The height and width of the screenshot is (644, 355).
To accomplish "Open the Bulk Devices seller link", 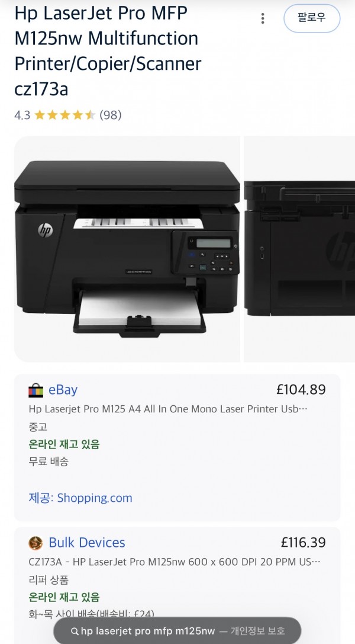I will pyautogui.click(x=86, y=542).
